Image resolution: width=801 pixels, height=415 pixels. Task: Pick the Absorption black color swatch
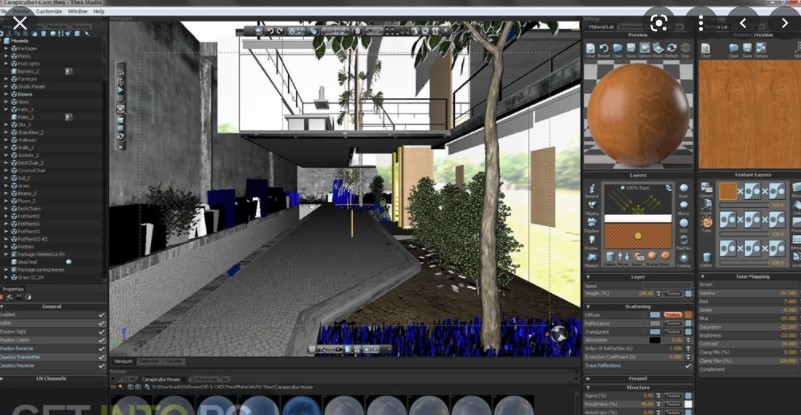(655, 340)
